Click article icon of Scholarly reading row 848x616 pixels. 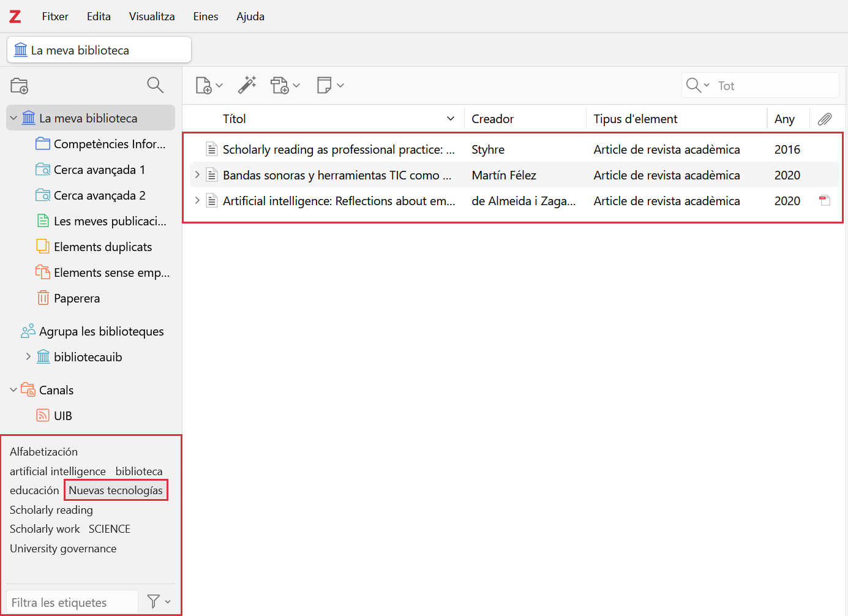pyautogui.click(x=212, y=149)
